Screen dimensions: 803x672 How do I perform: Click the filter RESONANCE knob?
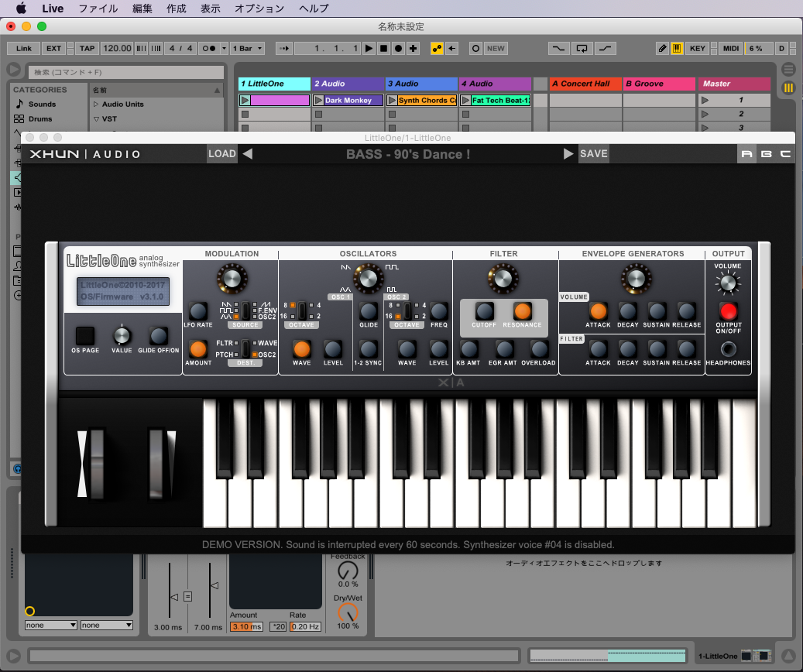click(523, 311)
